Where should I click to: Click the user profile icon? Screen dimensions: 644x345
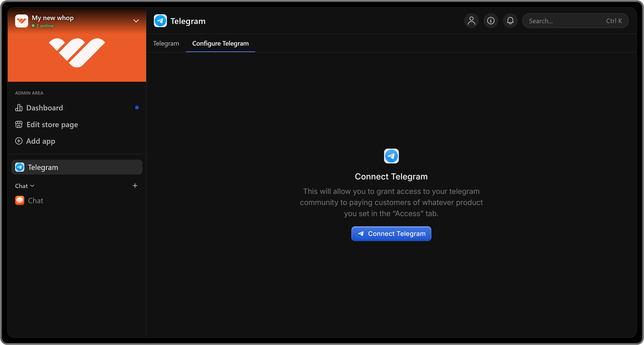(471, 21)
